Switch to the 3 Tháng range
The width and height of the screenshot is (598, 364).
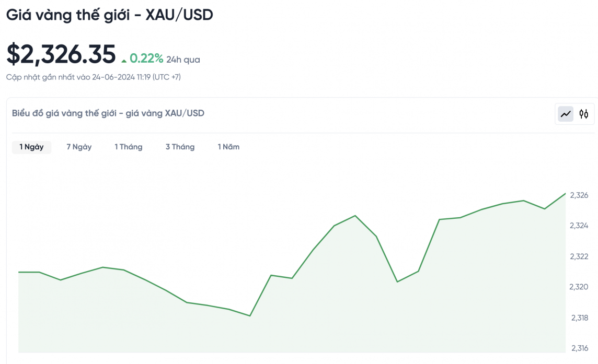point(180,147)
